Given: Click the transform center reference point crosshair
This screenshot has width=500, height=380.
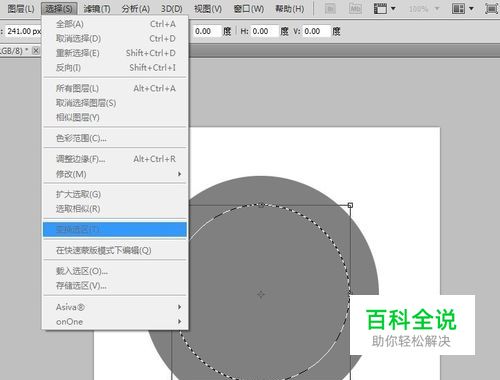Looking at the screenshot, I should (261, 294).
